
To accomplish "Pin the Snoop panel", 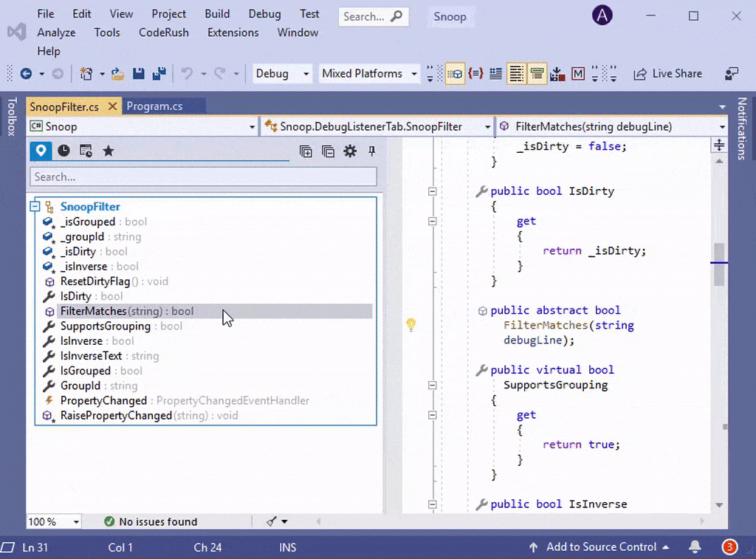I will pyautogui.click(x=372, y=151).
